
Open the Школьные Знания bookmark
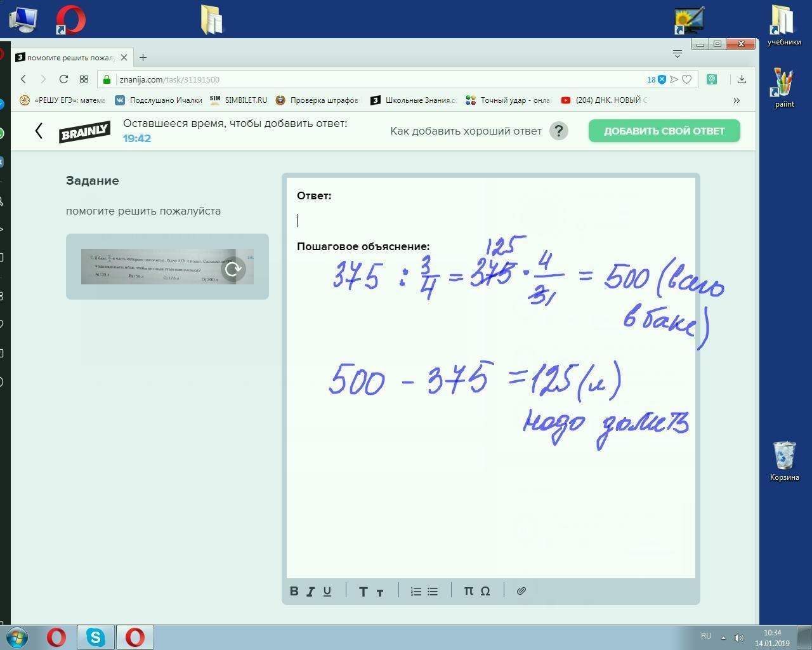414,100
